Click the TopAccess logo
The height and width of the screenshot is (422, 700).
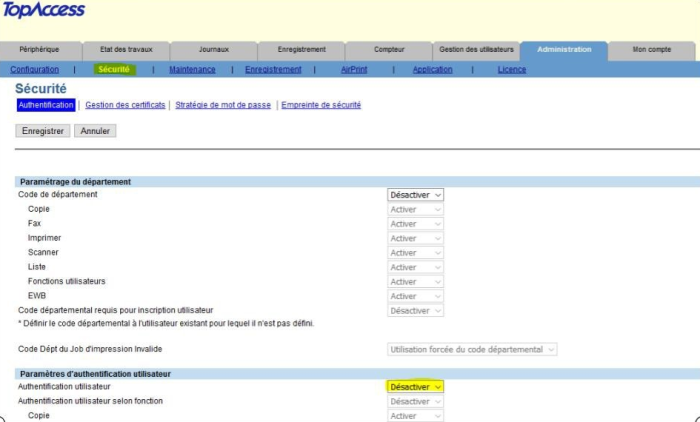click(44, 10)
